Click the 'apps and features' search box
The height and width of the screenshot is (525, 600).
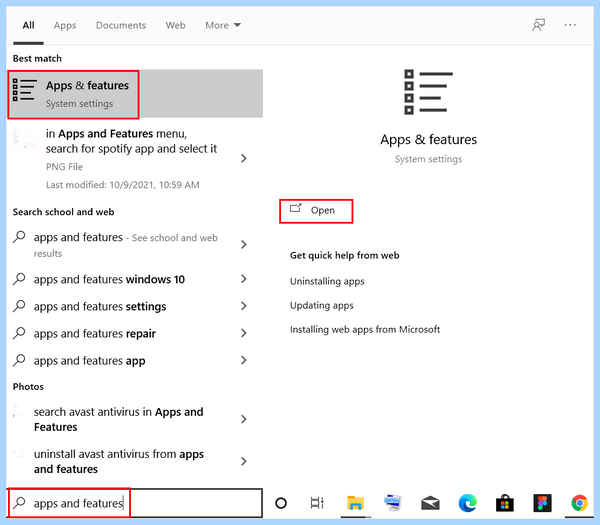pos(135,503)
